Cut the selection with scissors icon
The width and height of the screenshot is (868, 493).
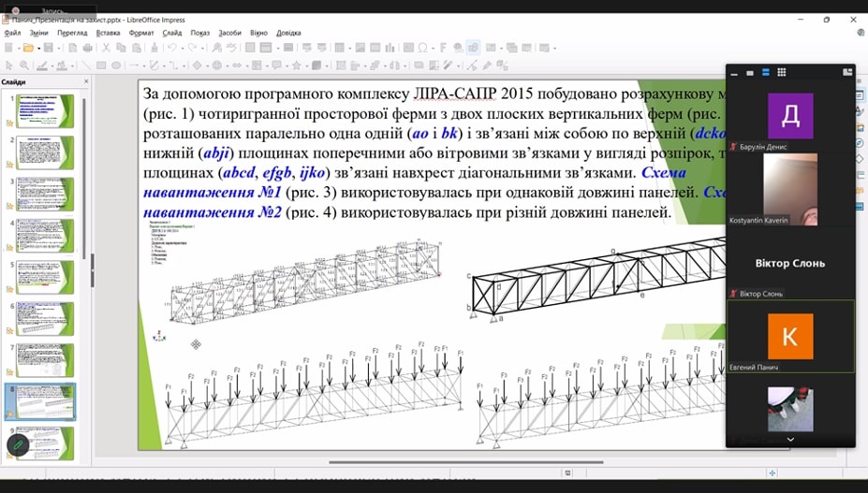coord(106,48)
